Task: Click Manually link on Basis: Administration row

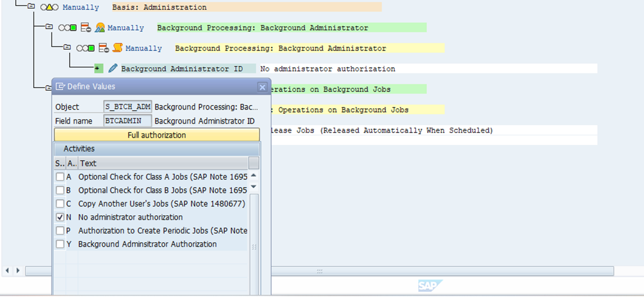Action: point(81,8)
